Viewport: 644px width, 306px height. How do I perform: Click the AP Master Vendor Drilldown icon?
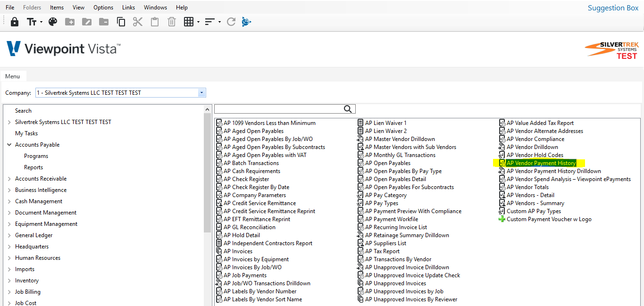click(360, 139)
